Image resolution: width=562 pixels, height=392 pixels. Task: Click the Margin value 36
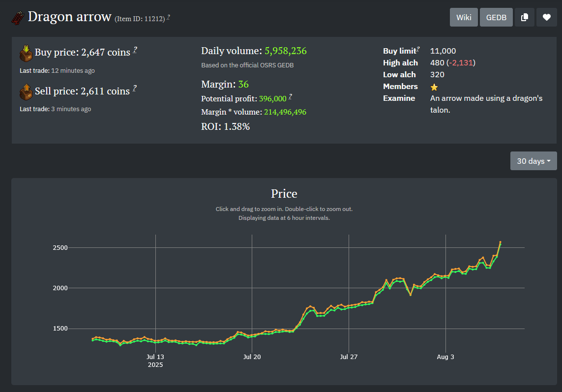pos(243,84)
